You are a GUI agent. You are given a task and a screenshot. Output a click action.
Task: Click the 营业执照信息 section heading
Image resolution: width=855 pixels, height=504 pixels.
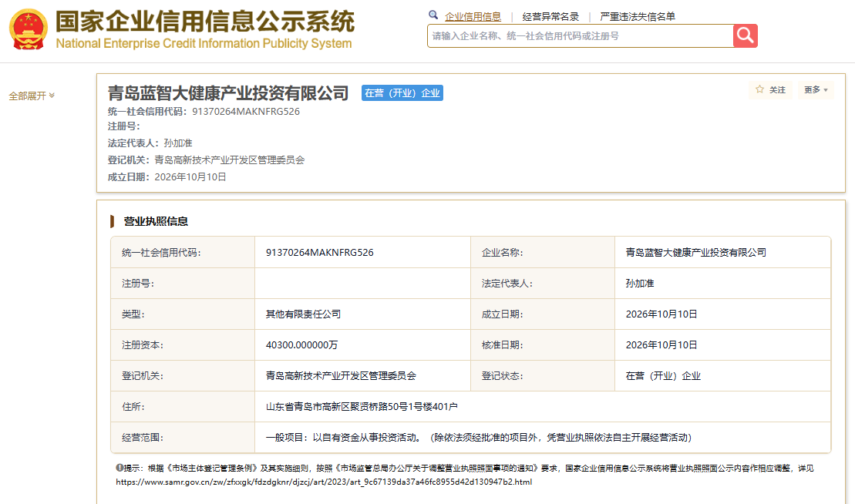pos(156,221)
